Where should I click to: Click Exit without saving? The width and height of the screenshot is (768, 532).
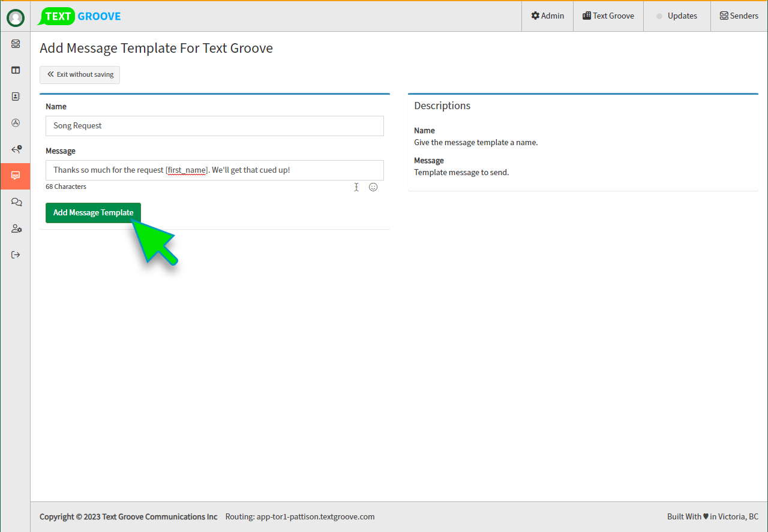pos(80,74)
